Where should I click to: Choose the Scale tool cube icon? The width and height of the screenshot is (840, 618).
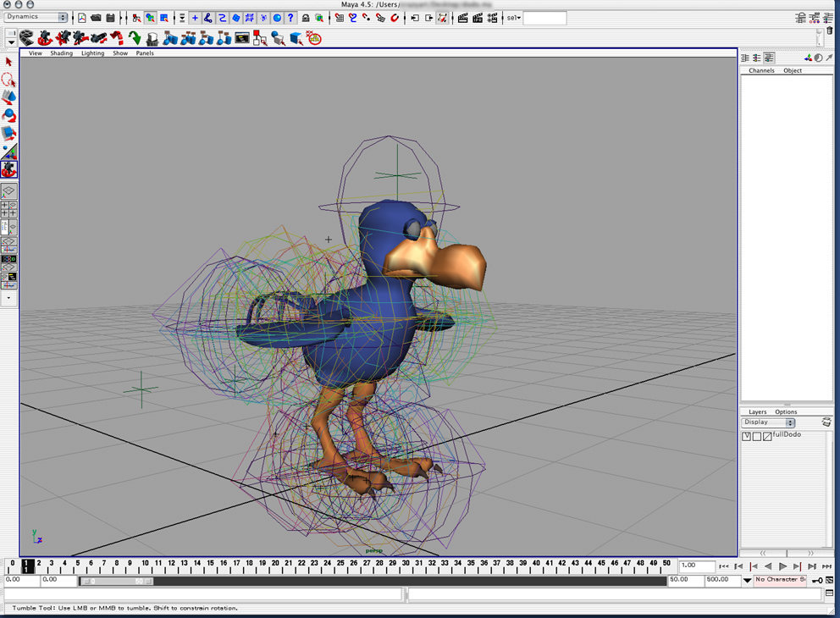8,133
